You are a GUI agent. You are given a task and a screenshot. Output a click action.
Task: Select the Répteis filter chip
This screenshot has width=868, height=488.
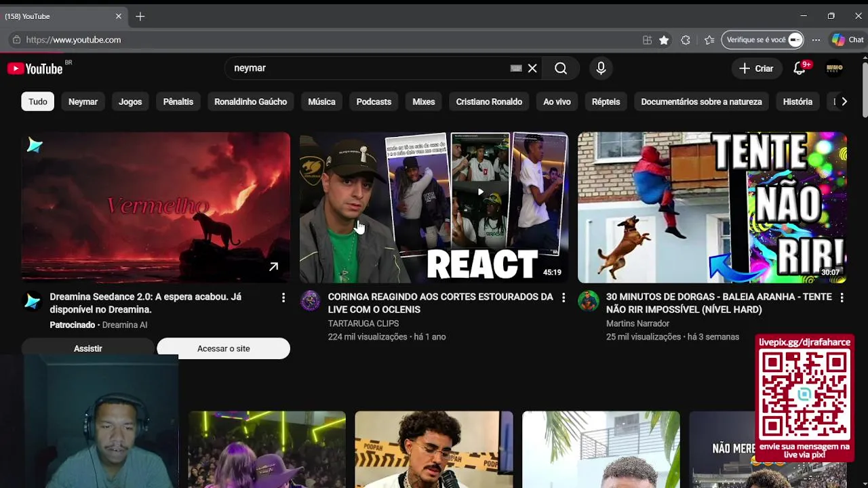(606, 102)
